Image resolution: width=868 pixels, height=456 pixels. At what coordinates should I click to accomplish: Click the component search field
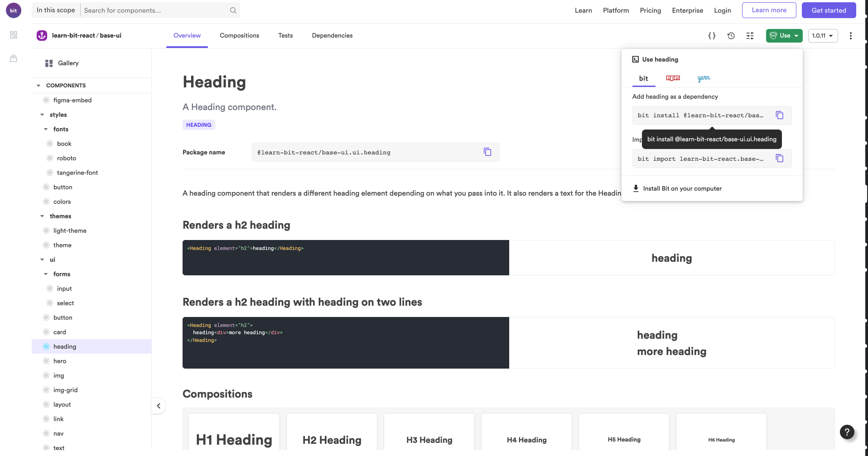pyautogui.click(x=154, y=10)
